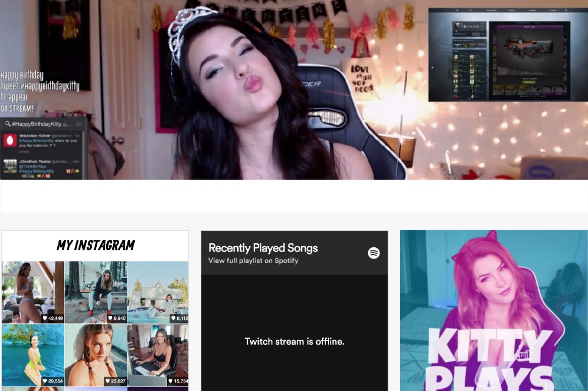
Task: Click Sebastian Köhler's red avatar icon
Action: [x=10, y=141]
